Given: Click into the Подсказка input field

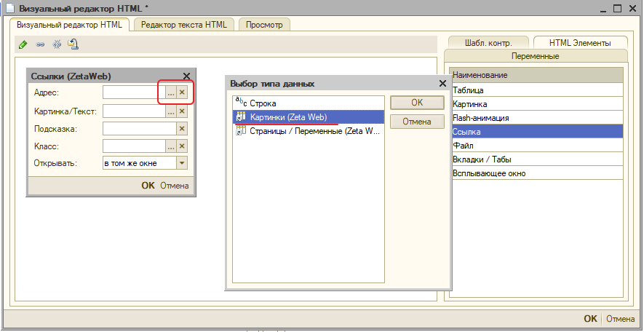Looking at the screenshot, I should pos(140,129).
